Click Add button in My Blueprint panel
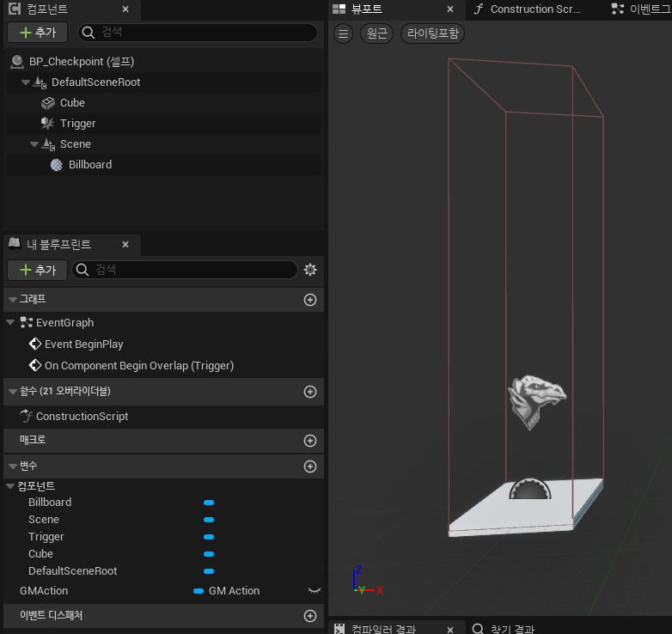Viewport: 672px width, 634px height. (38, 270)
